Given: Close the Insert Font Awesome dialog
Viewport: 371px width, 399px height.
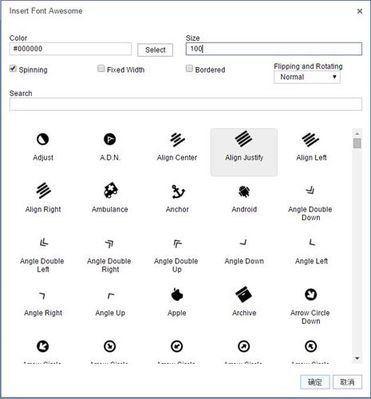Looking at the screenshot, I should pos(360,11).
